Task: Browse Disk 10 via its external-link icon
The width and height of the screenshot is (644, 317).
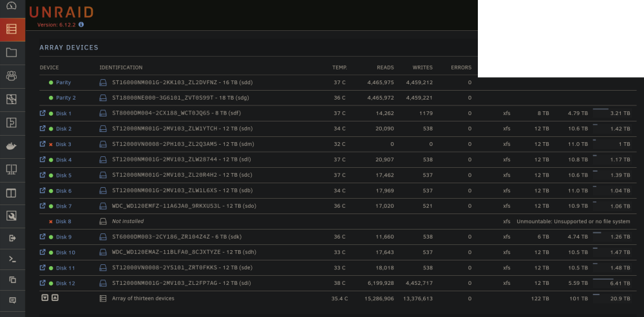Action: point(43,252)
